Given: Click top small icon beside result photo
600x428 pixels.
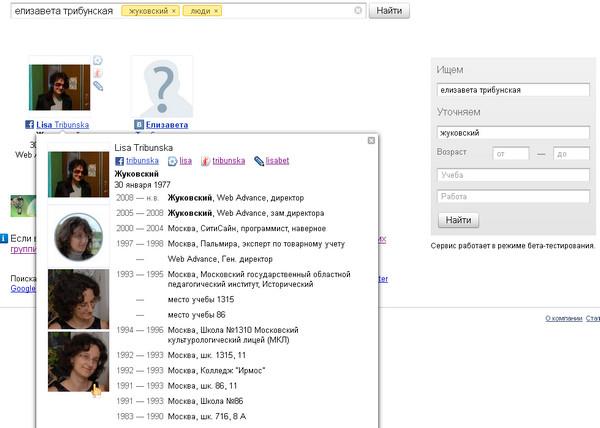Looking at the screenshot, I should point(98,60).
